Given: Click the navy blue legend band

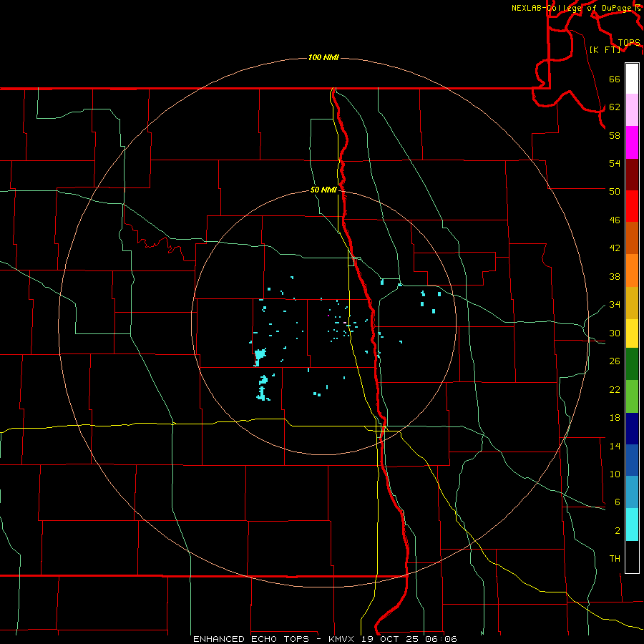Looking at the screenshot, I should point(632,429).
